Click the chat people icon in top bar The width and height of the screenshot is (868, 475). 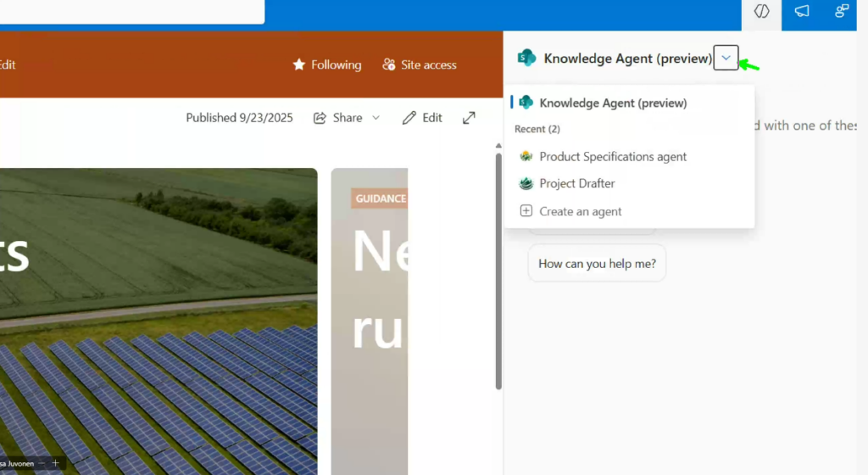point(841,12)
